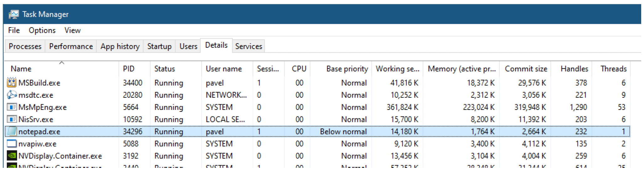Click PID value 5088
The width and height of the screenshot is (644, 176).
pyautogui.click(x=131, y=144)
